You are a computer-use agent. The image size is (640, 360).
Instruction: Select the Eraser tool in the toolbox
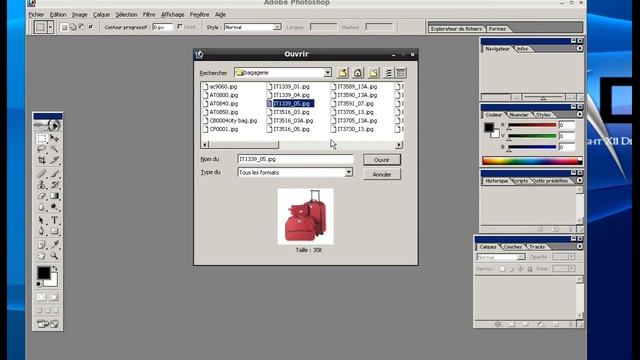pyautogui.click(x=42, y=196)
